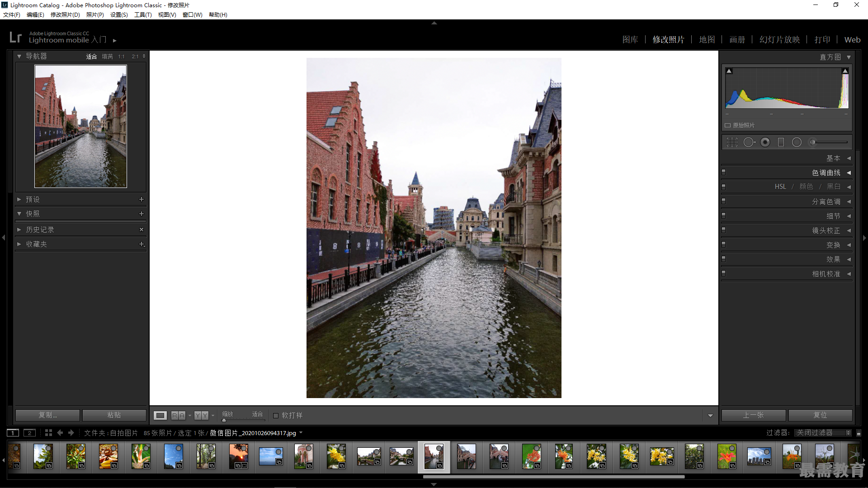Open Before/After YY view options dropdown

[213, 416]
